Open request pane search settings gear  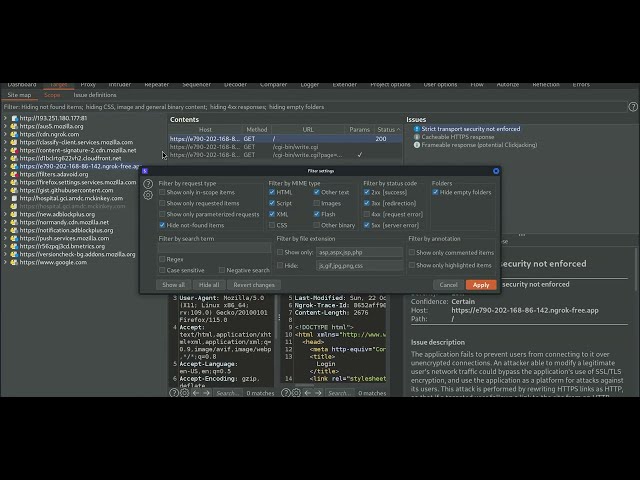(184, 393)
